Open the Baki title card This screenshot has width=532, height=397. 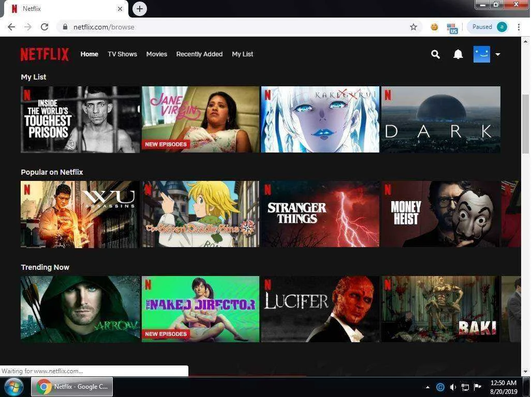click(x=440, y=309)
